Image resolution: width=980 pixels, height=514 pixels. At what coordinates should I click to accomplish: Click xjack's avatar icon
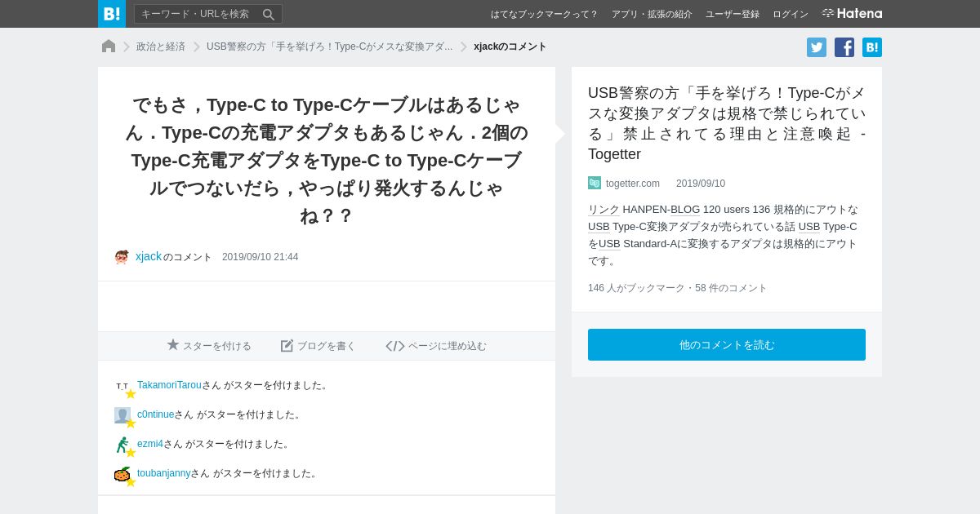coord(122,257)
